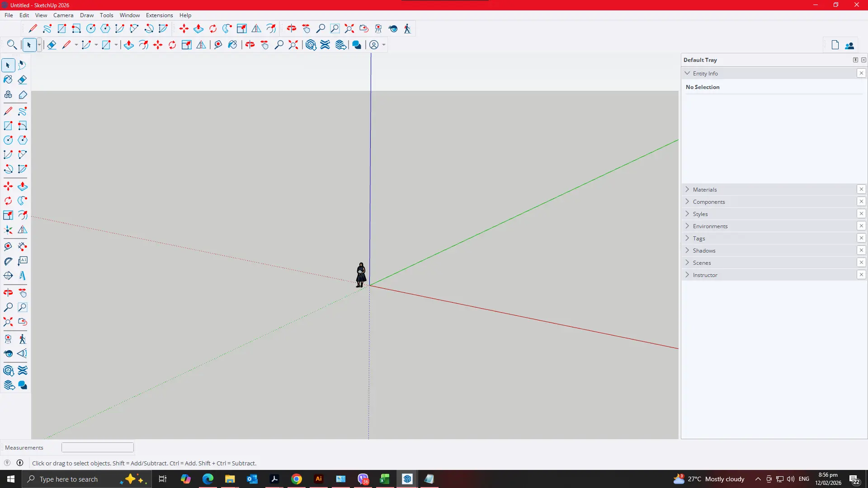
Task: Select Zoom Window in left tool palette
Action: pyautogui.click(x=23, y=307)
